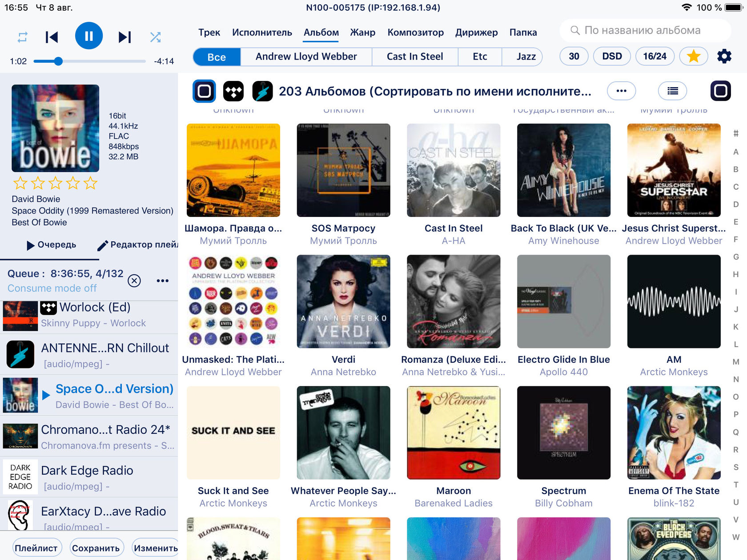Viewport: 747px width, 560px height.
Task: Skip to previous track
Action: tap(52, 37)
